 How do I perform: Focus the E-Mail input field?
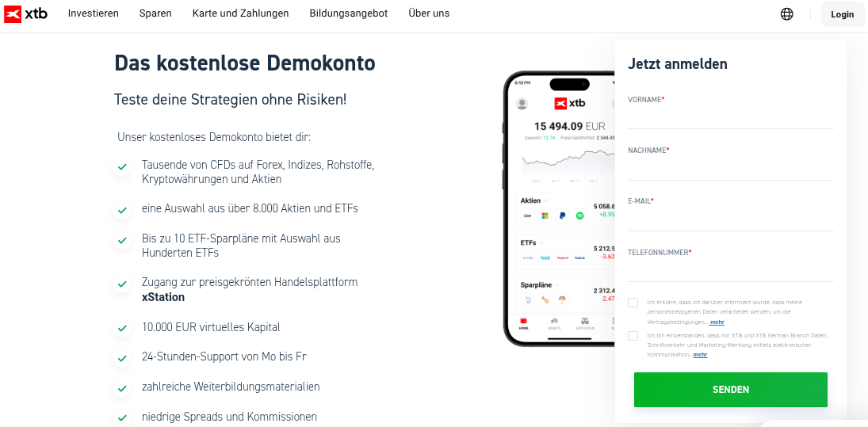(x=731, y=219)
